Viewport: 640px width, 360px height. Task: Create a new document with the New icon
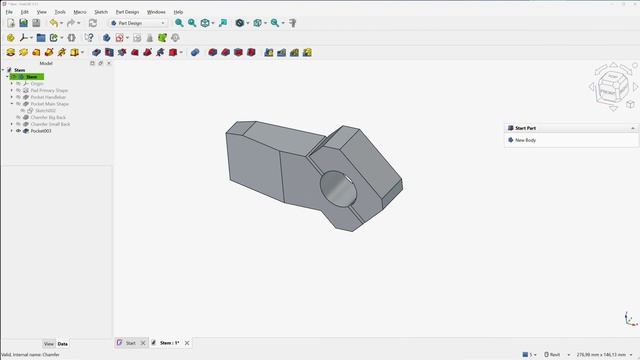tap(11, 23)
